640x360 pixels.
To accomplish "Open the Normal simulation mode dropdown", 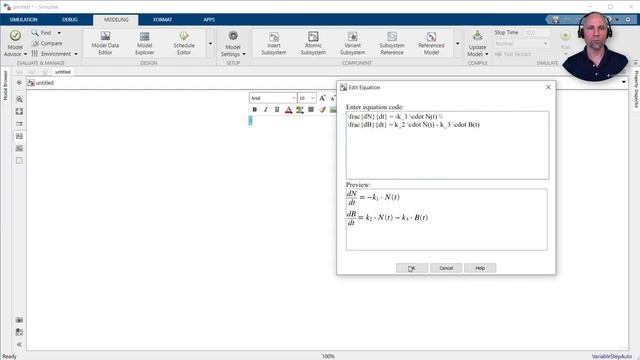I will coord(522,43).
